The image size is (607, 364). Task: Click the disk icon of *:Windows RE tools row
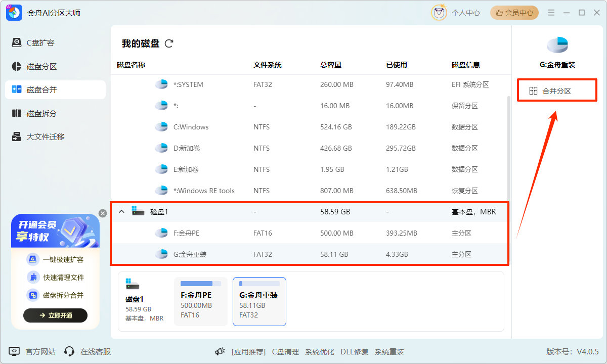click(161, 191)
